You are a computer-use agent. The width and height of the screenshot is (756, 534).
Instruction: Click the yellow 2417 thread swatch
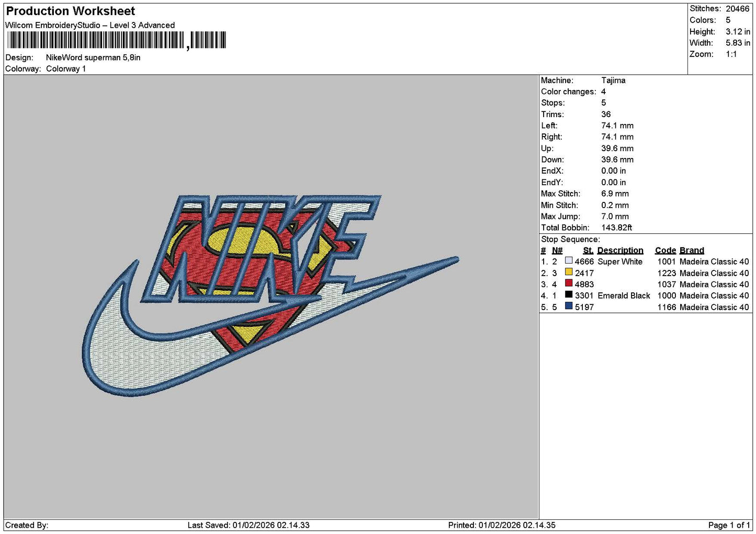click(x=569, y=272)
